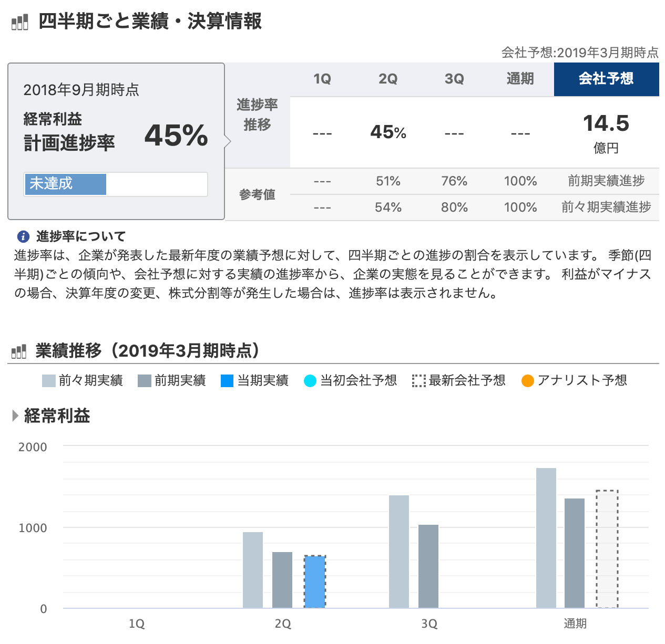665x644 pixels.
Task: Select the 通期 column header
Action: click(x=519, y=79)
